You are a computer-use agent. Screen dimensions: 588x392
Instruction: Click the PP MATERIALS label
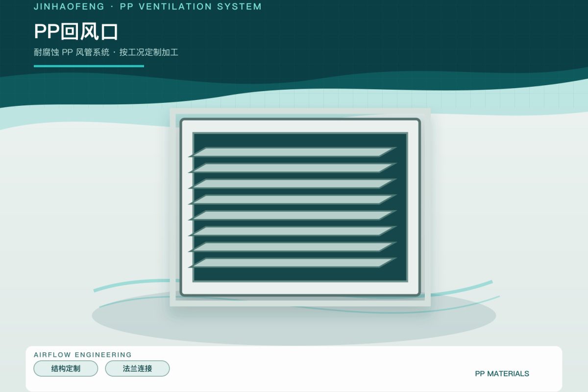point(502,373)
